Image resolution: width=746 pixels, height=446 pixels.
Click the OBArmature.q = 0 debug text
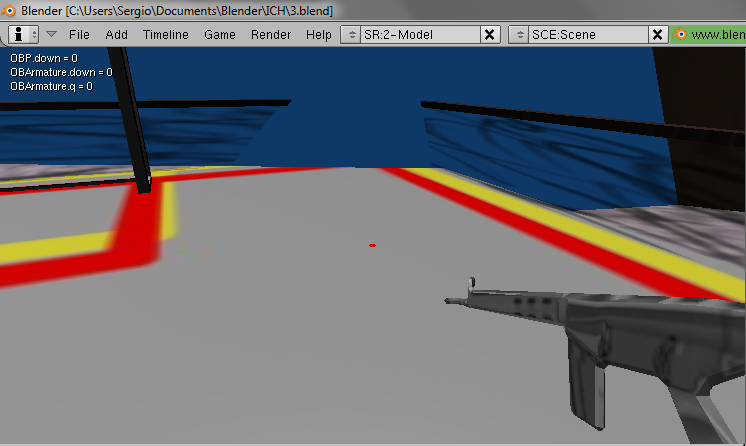tap(51, 86)
